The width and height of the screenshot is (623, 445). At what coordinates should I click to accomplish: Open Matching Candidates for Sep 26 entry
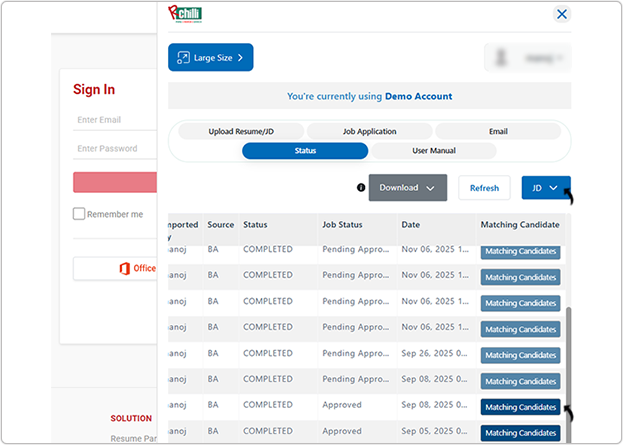[520, 355]
